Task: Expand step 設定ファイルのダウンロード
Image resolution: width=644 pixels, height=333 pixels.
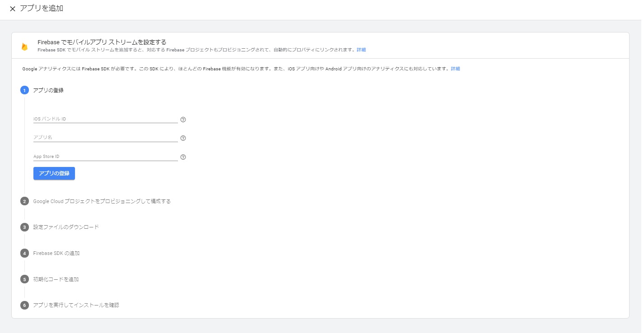Action: point(66,227)
